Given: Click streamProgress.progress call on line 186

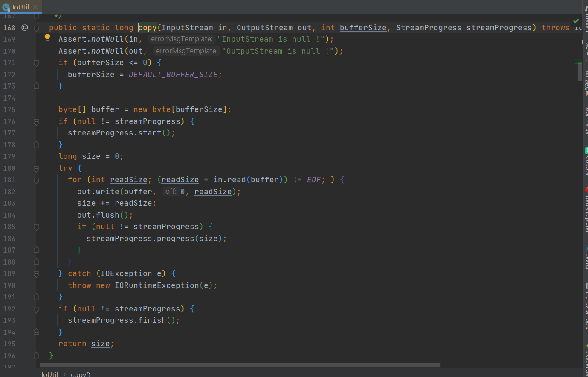Looking at the screenshot, I should [154, 239].
